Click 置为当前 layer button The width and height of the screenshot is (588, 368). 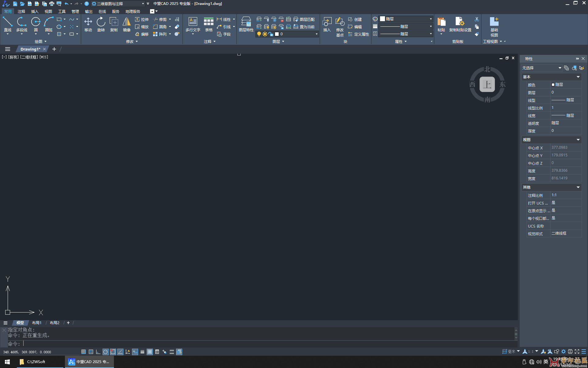304,27
